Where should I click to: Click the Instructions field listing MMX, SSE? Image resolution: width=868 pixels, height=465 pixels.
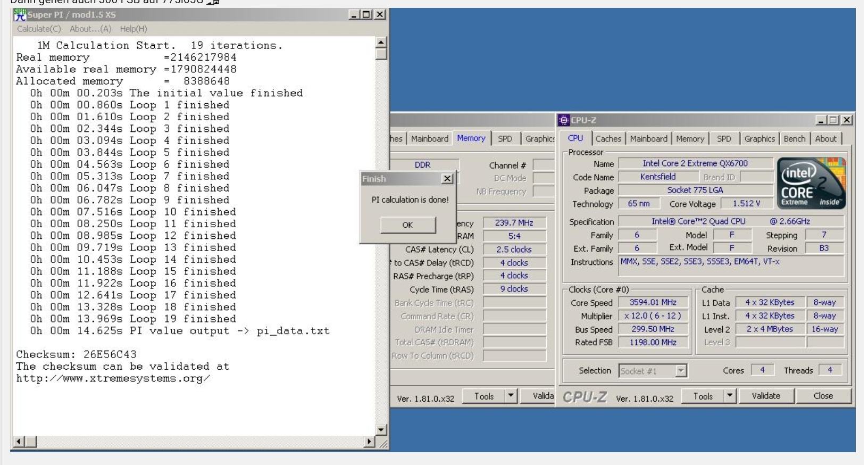click(731, 266)
